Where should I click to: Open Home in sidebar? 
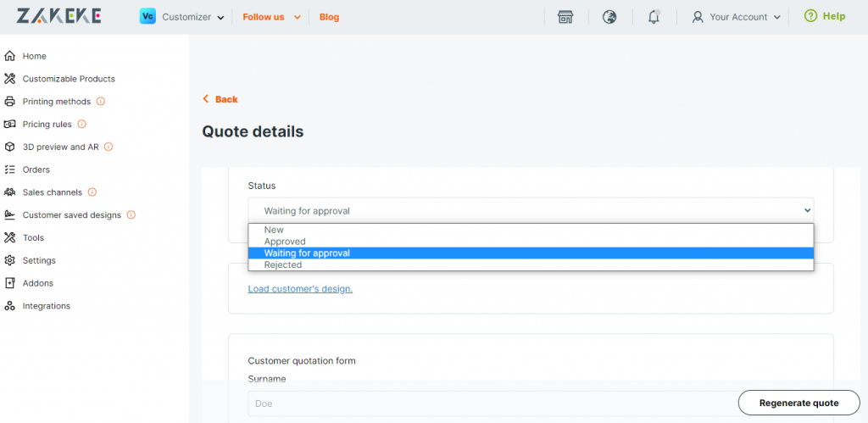click(x=34, y=56)
